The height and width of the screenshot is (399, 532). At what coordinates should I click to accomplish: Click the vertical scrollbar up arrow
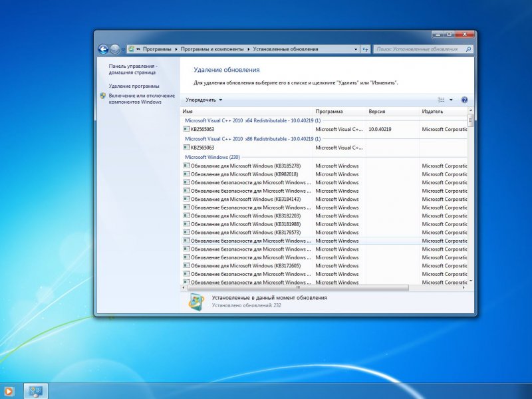click(x=470, y=110)
